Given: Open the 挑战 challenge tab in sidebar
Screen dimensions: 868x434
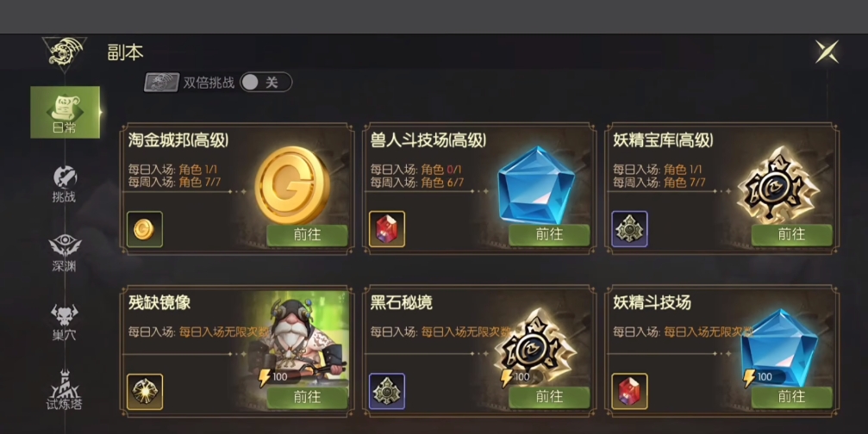Looking at the screenshot, I should point(65,184).
